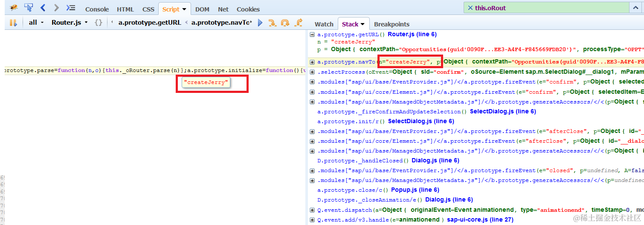Open Dialog.js link on _closeAnimation/e row
The width and height of the screenshot is (644, 225).
point(449,200)
